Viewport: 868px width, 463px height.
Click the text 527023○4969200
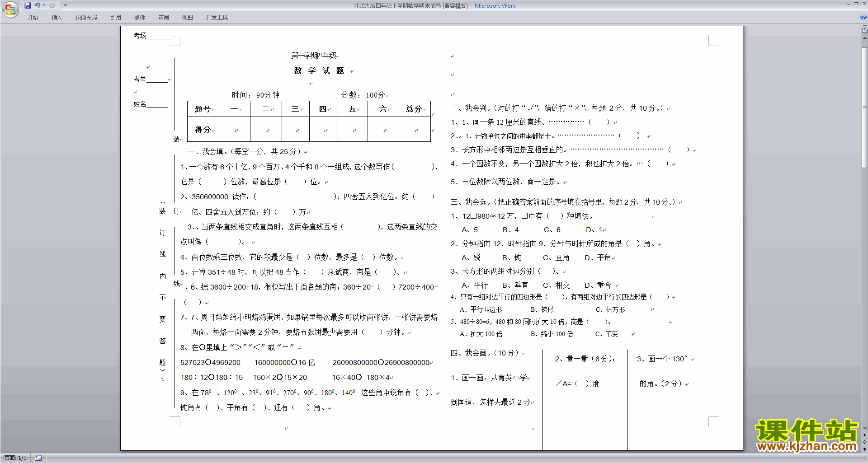pos(210,363)
